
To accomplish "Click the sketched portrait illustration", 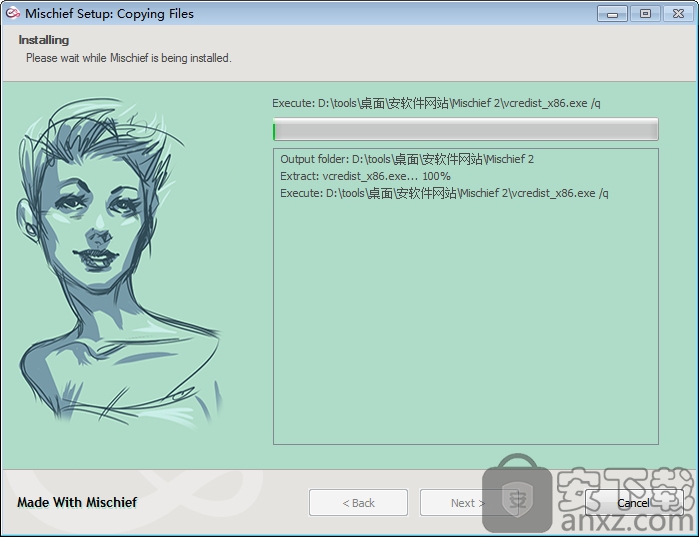I will [119, 263].
